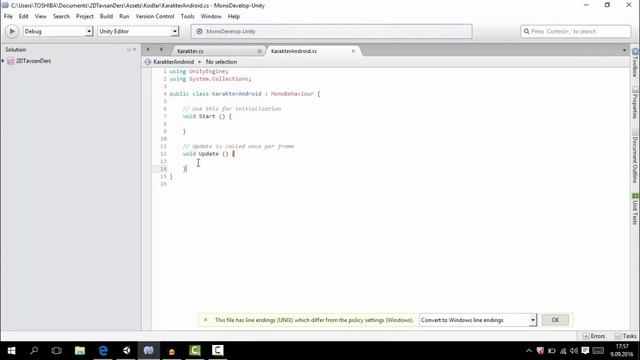
Task: Open the 'No selection' member breadcrumb
Action: click(221, 62)
